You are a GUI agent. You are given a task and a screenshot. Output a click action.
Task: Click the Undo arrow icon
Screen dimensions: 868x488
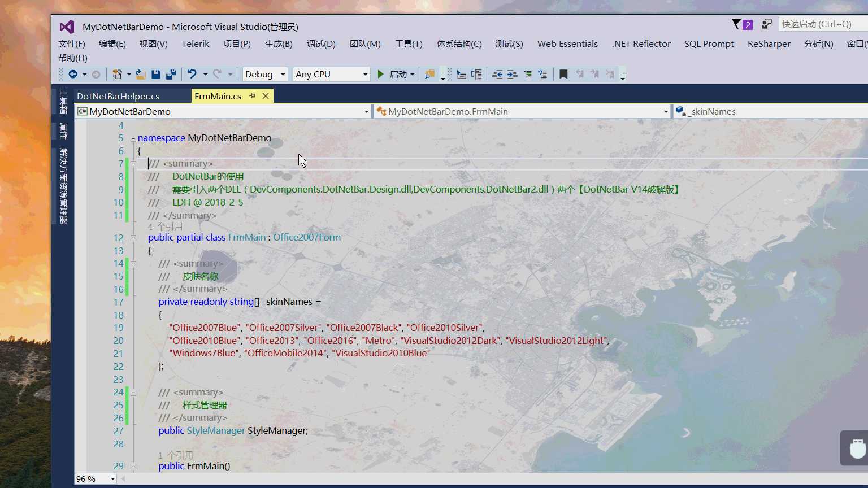[192, 74]
